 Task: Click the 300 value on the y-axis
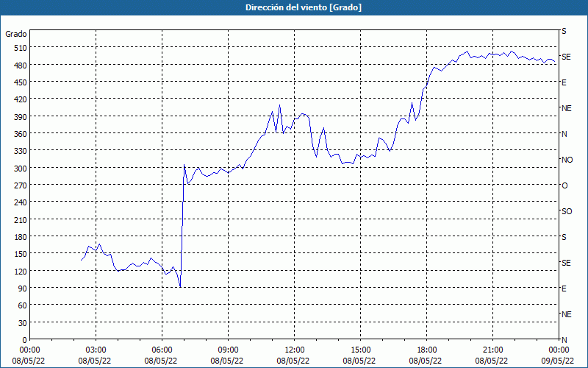(21, 169)
